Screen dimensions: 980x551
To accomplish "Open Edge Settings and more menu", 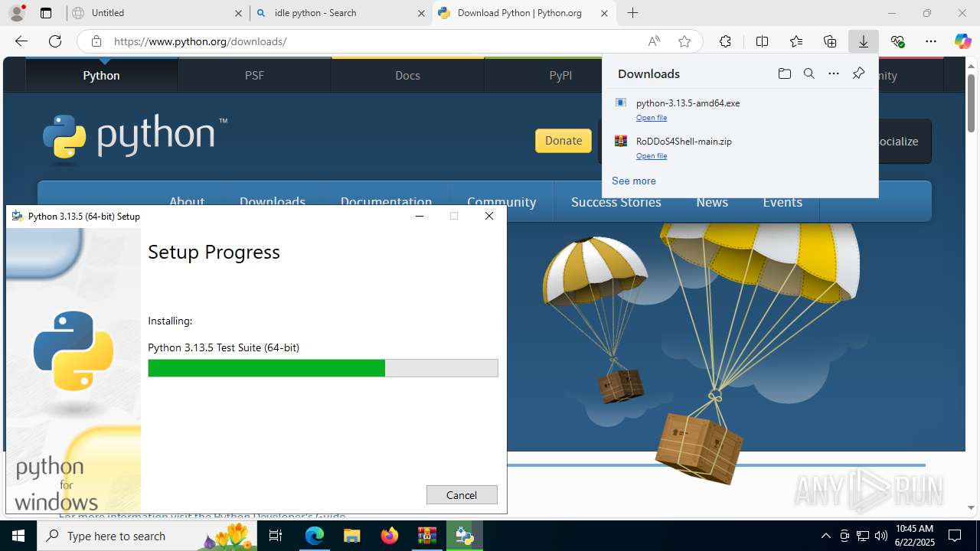I will click(931, 41).
